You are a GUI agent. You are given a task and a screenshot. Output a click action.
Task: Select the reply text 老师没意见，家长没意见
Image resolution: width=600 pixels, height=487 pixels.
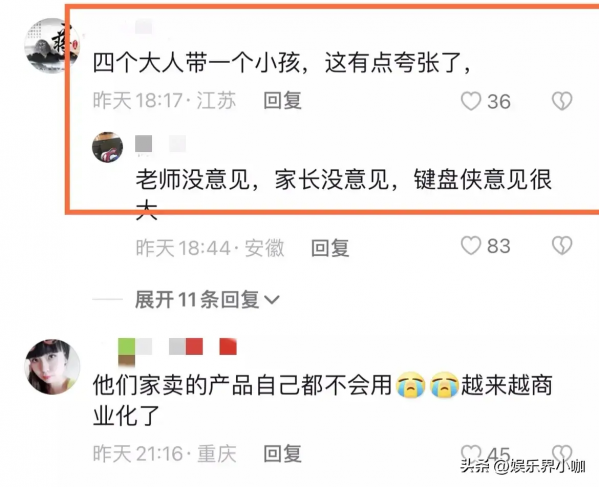pos(262,179)
